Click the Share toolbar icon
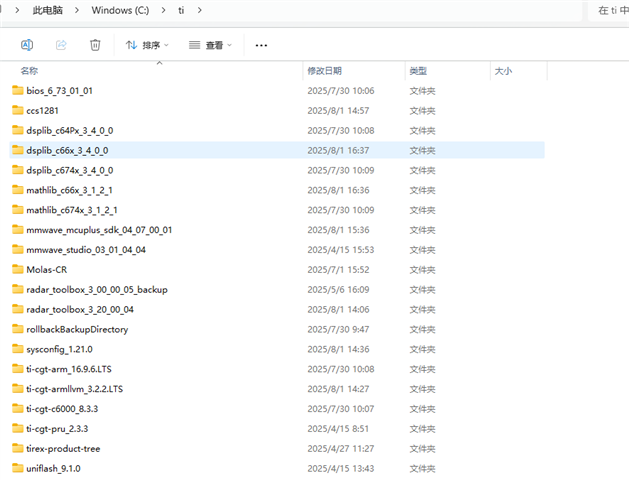Screen dimensions: 629x480 61,45
